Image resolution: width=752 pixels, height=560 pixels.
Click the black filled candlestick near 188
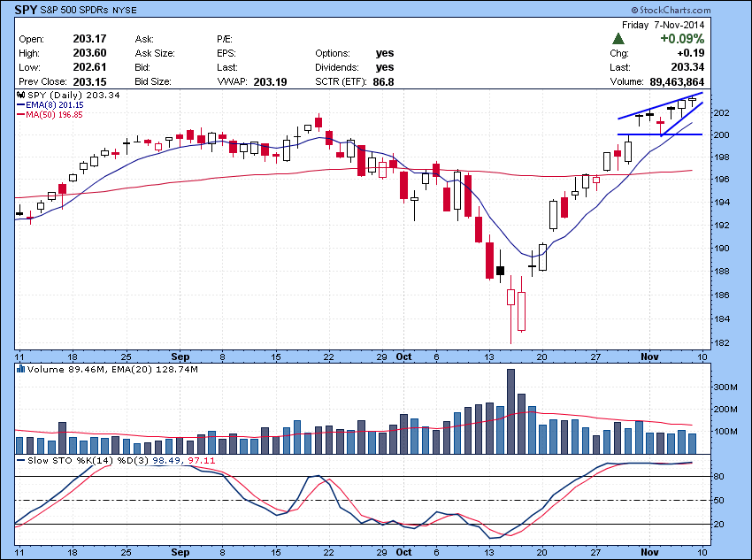[500, 271]
